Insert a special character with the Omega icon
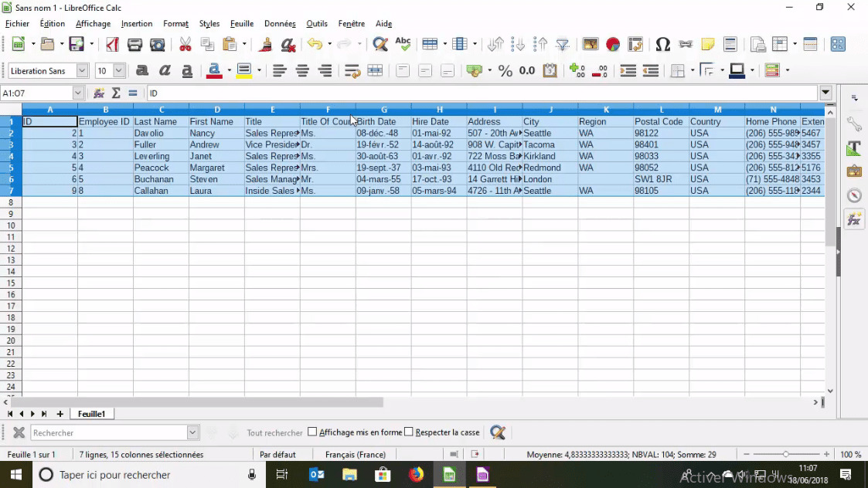 pyautogui.click(x=662, y=44)
